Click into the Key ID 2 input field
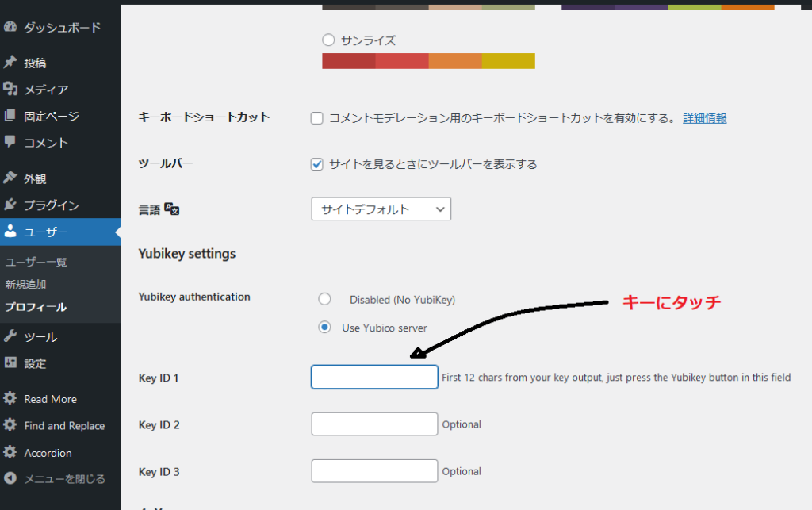812x510 pixels. 374,424
